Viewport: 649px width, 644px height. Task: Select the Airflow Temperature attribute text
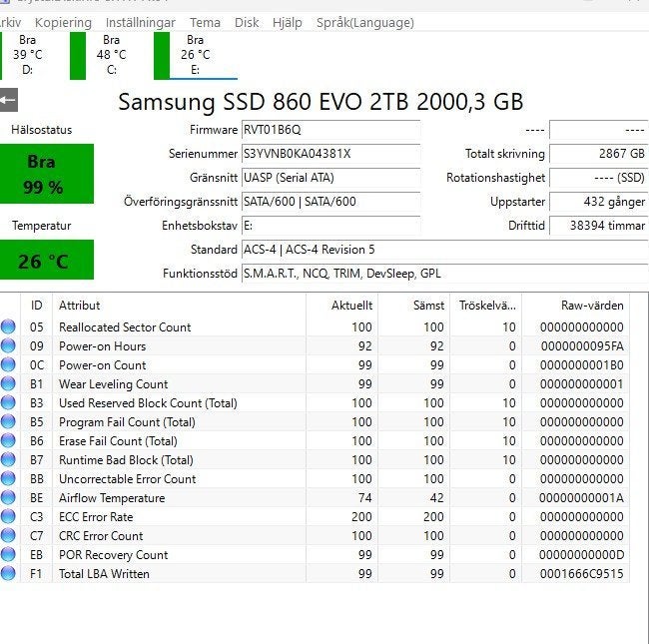tap(112, 498)
